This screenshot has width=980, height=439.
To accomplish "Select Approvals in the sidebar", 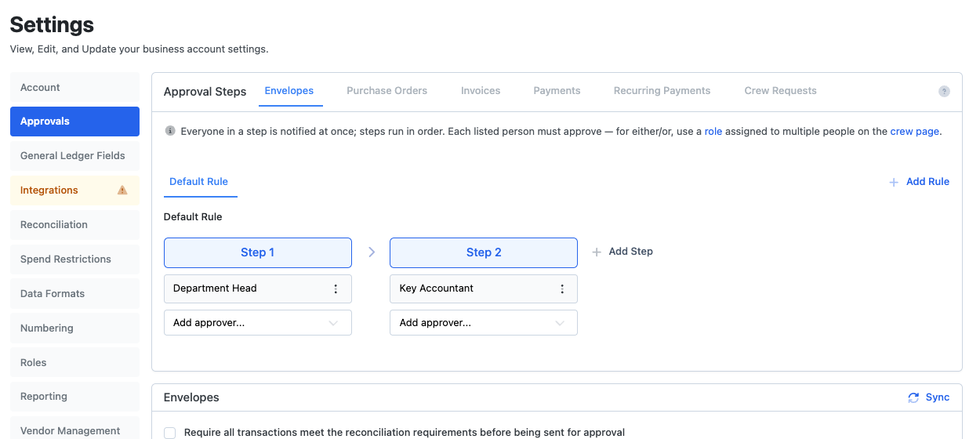I will [74, 122].
